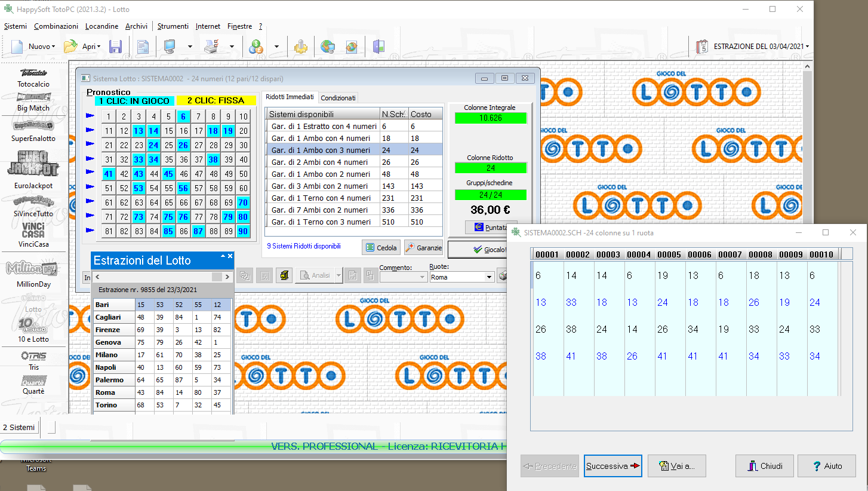Click the exit door toolbar icon

coord(378,46)
